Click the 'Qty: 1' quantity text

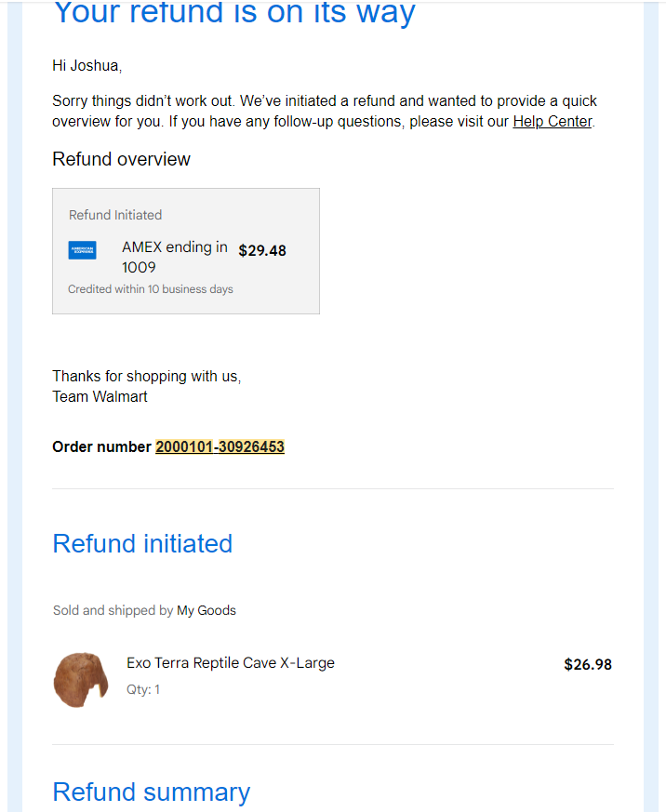pos(143,690)
